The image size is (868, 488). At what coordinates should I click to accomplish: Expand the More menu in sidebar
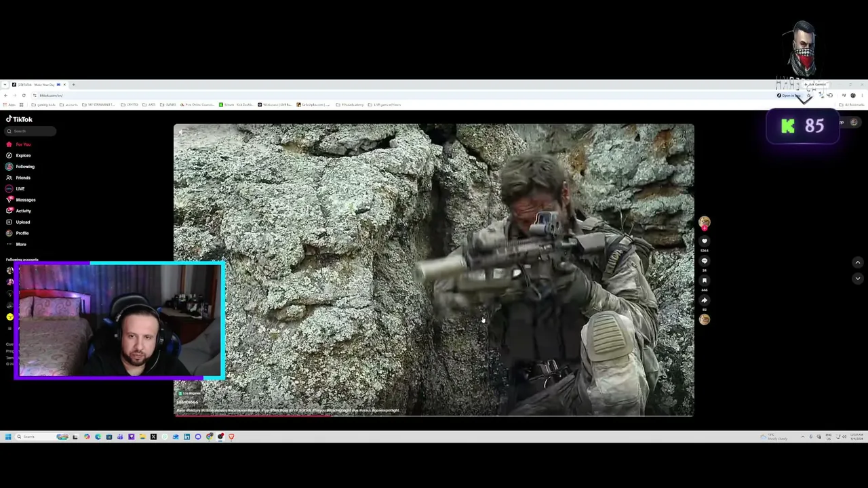click(16, 244)
